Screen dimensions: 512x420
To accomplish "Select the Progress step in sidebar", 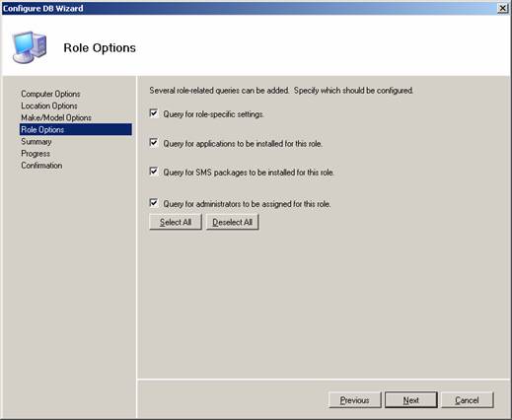I will pos(36,154).
